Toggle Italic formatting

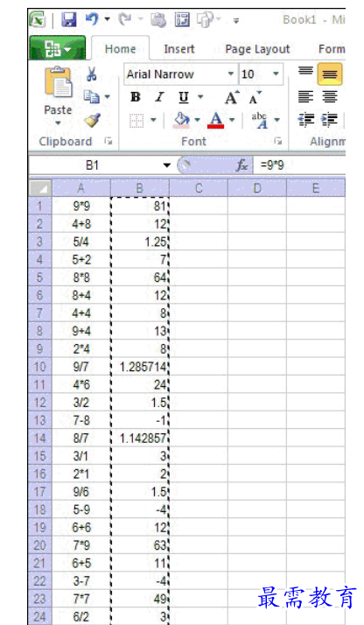click(159, 97)
